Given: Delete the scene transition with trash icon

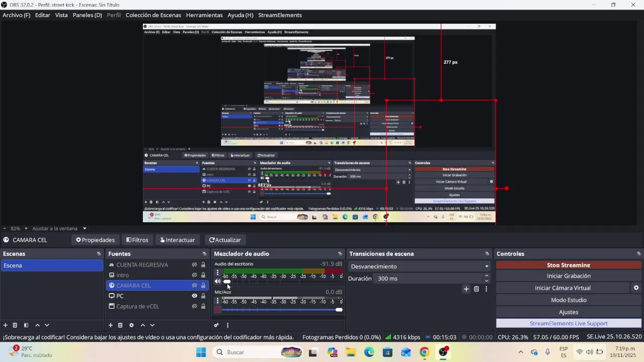Looking at the screenshot, I should (476, 289).
